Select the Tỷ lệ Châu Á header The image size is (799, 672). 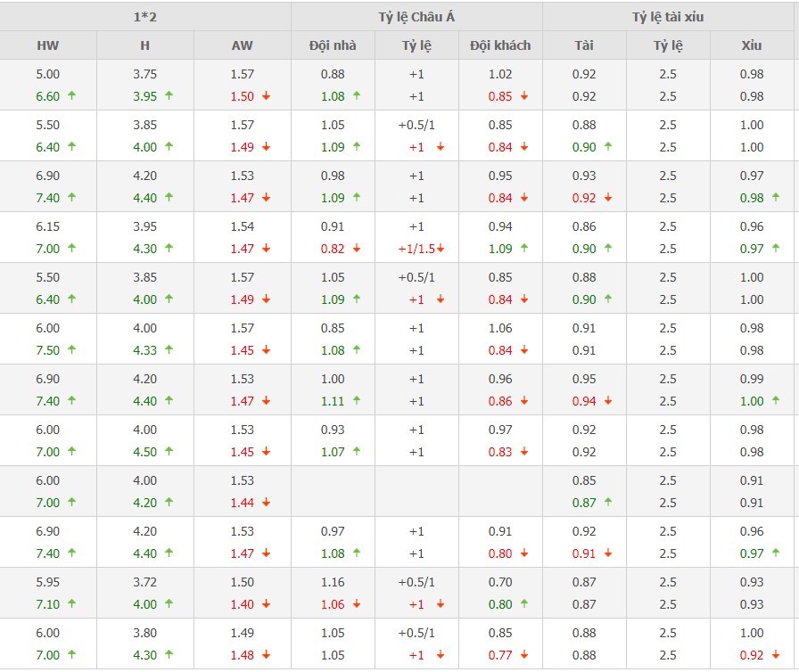click(416, 16)
